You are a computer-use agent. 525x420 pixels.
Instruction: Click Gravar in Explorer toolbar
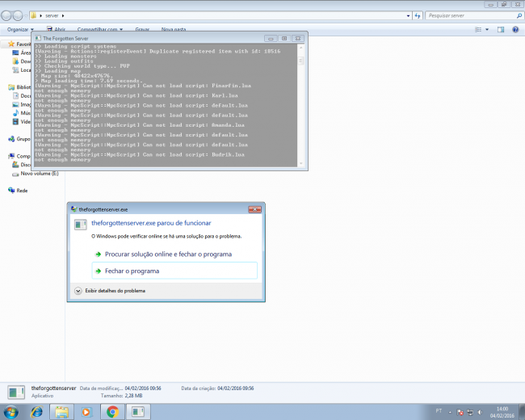pos(142,29)
